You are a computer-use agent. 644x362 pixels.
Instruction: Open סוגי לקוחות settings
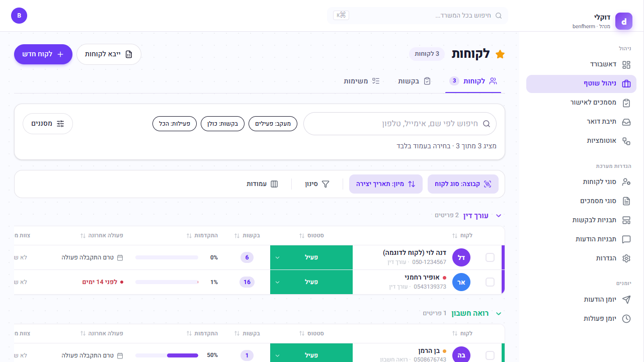pos(581,182)
